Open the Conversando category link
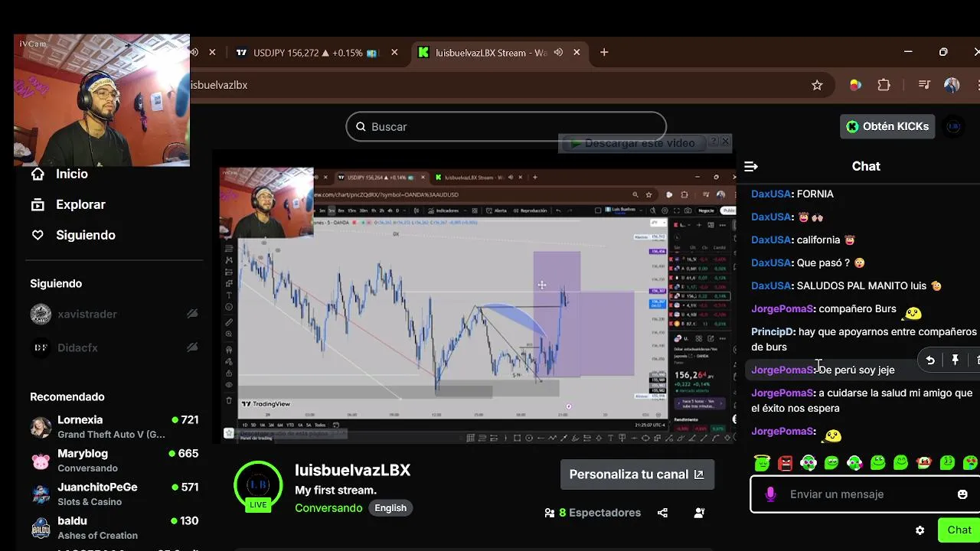Screen dimensions: 980x551 [328, 508]
